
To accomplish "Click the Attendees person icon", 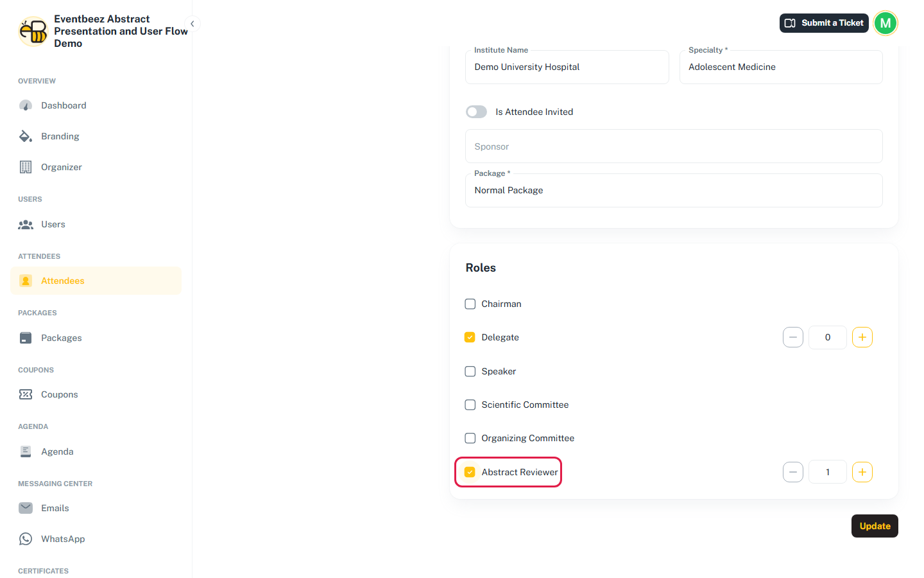I will tap(26, 281).
